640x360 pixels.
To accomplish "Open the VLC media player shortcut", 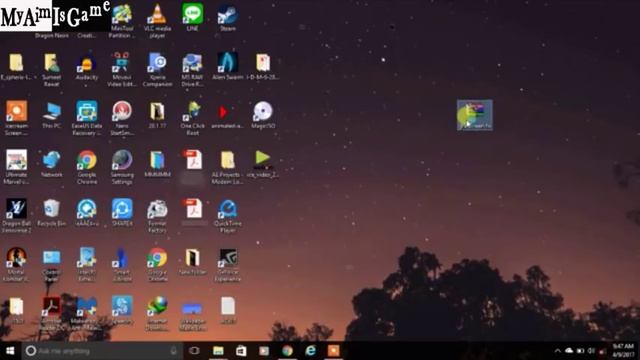I will click(157, 20).
